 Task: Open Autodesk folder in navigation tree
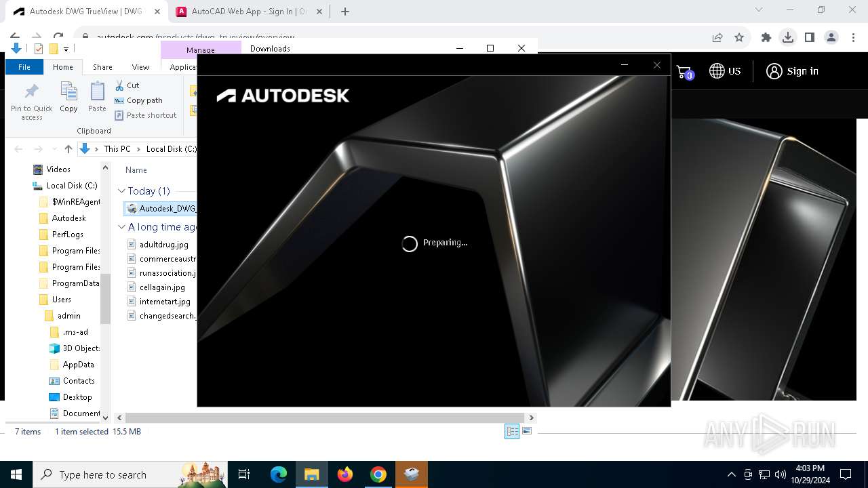click(x=68, y=218)
